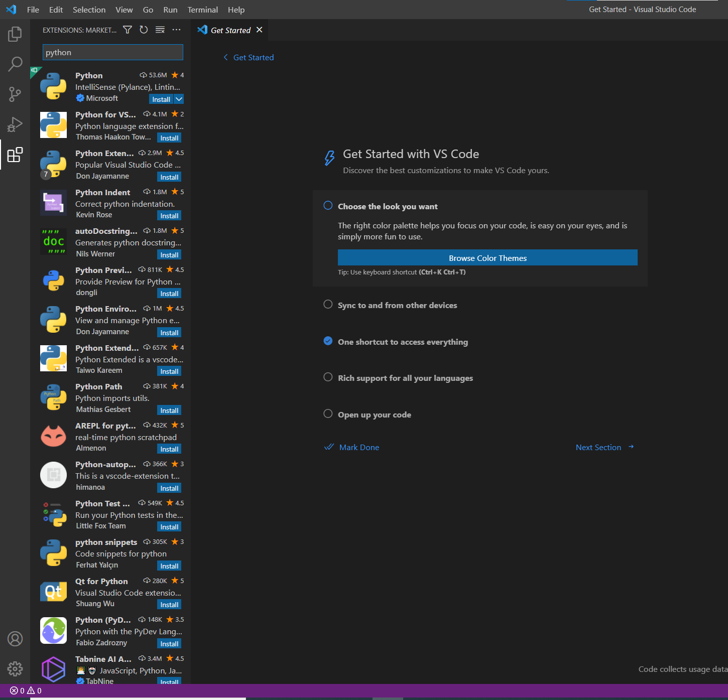Open the Source Control view

pyautogui.click(x=15, y=94)
